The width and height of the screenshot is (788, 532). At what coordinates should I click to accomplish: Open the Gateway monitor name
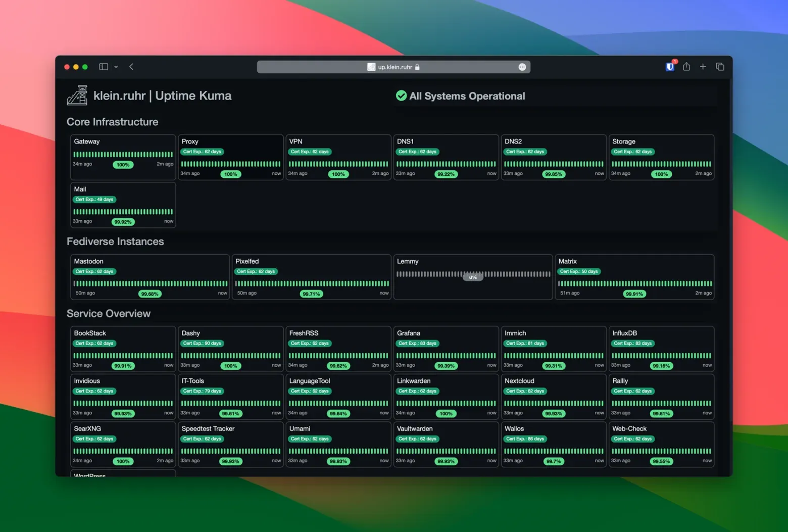86,141
